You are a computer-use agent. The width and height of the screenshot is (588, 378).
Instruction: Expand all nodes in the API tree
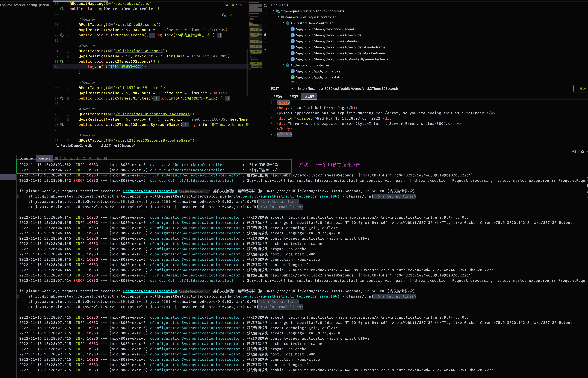tap(265, 42)
